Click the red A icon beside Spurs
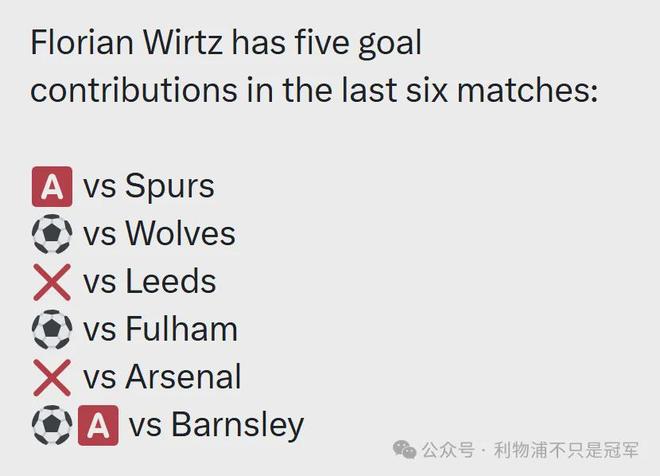 coord(51,186)
